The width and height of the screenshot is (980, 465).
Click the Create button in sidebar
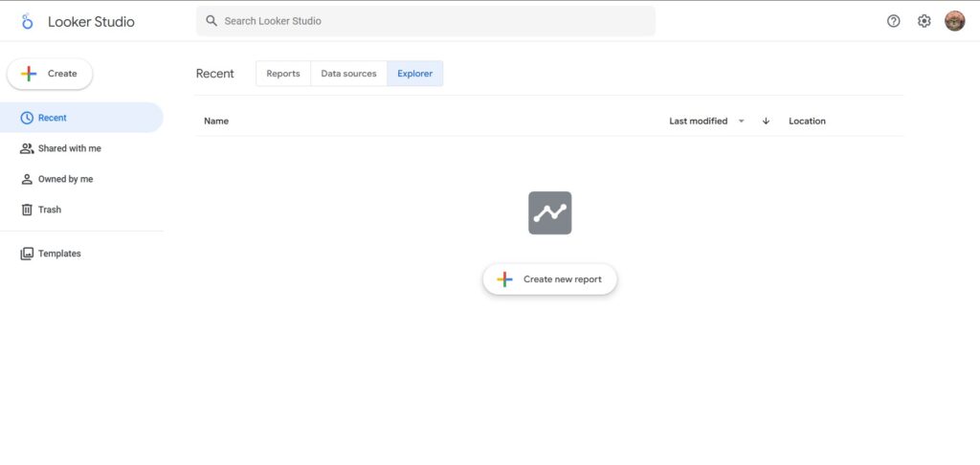[50, 74]
